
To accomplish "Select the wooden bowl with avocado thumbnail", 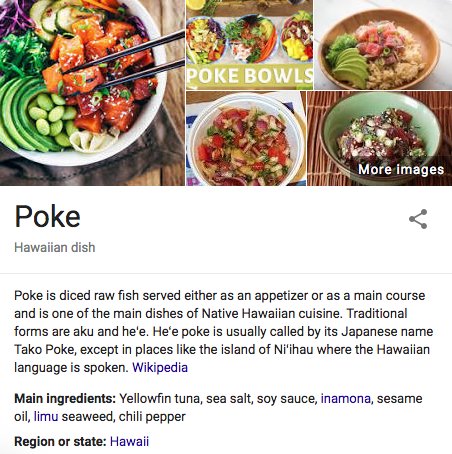I will click(383, 45).
